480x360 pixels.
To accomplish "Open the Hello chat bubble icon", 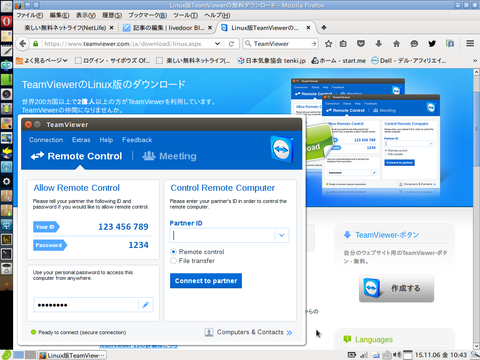I will click(x=414, y=44).
